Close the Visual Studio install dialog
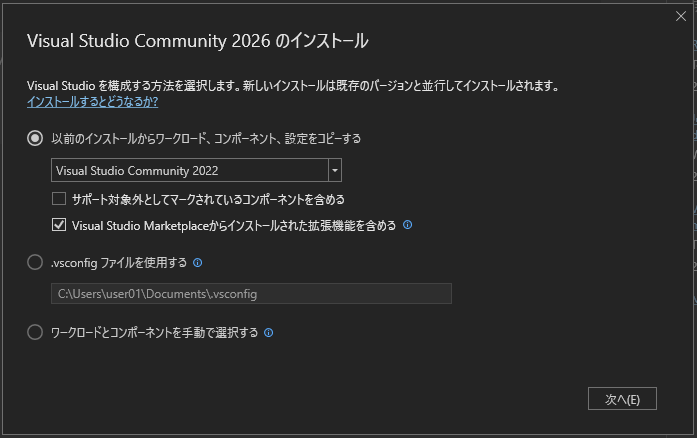Viewport: 697px width, 438px height. click(x=681, y=16)
